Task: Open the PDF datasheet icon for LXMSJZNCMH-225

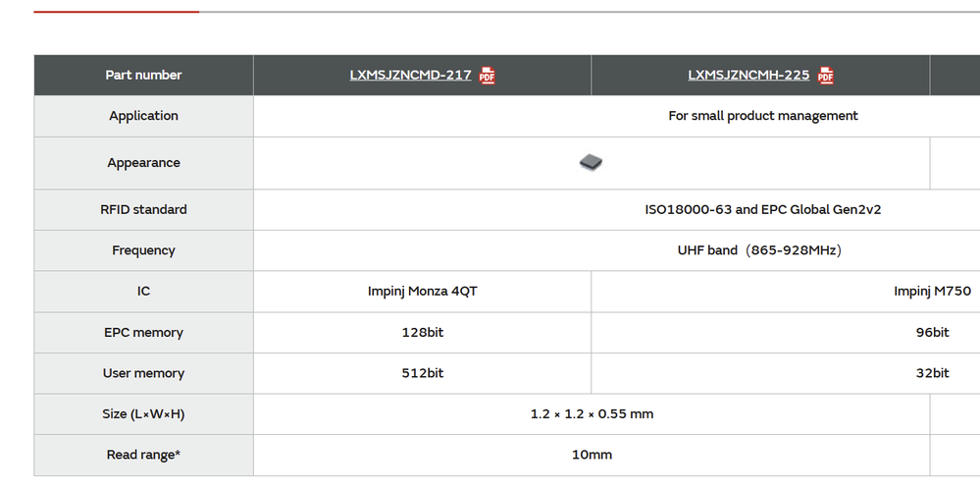Action: (826, 76)
